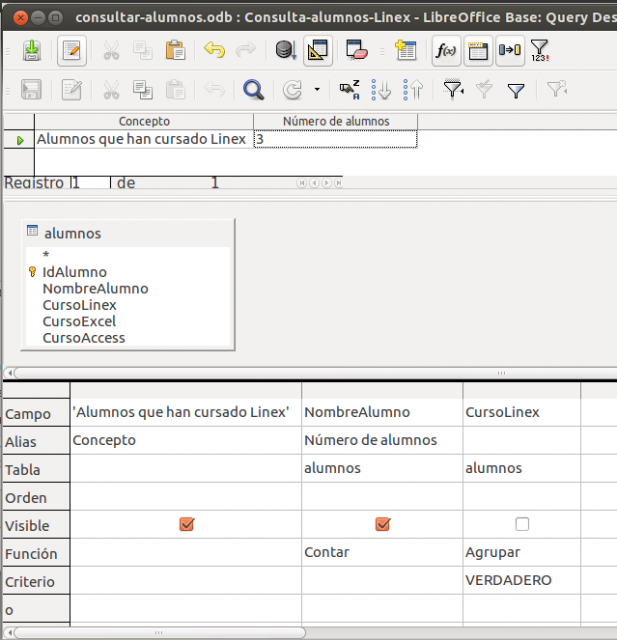The height and width of the screenshot is (640, 617).
Task: Select NombreAlumno field in alumnos table
Action: pos(95,289)
